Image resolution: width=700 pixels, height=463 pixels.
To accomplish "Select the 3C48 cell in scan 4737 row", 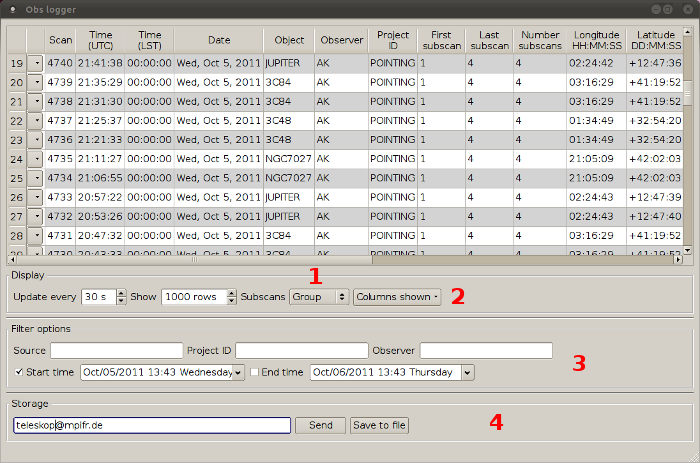I will pos(288,121).
